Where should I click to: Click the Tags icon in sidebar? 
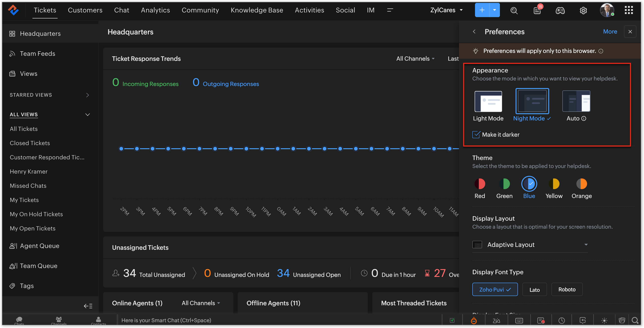[x=12, y=286]
